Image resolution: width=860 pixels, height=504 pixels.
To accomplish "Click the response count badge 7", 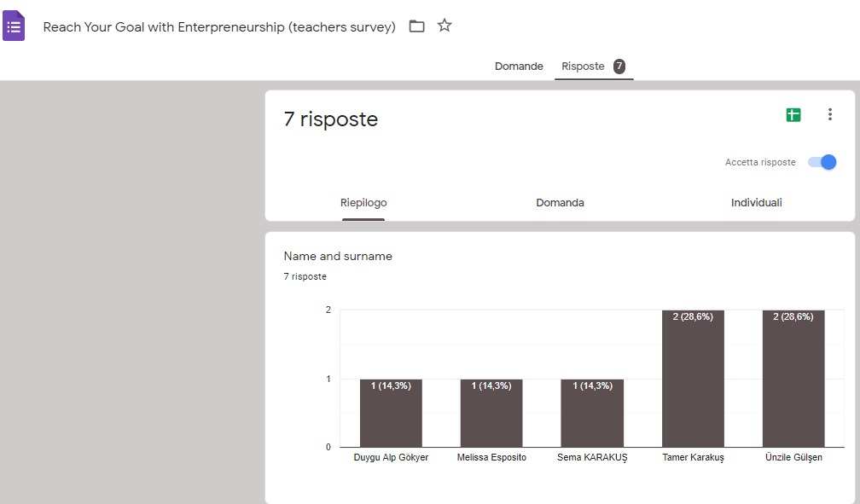I will (619, 67).
